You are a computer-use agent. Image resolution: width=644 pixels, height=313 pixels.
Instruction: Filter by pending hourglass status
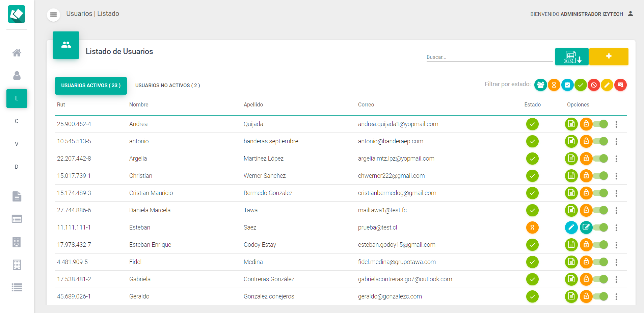pos(554,85)
